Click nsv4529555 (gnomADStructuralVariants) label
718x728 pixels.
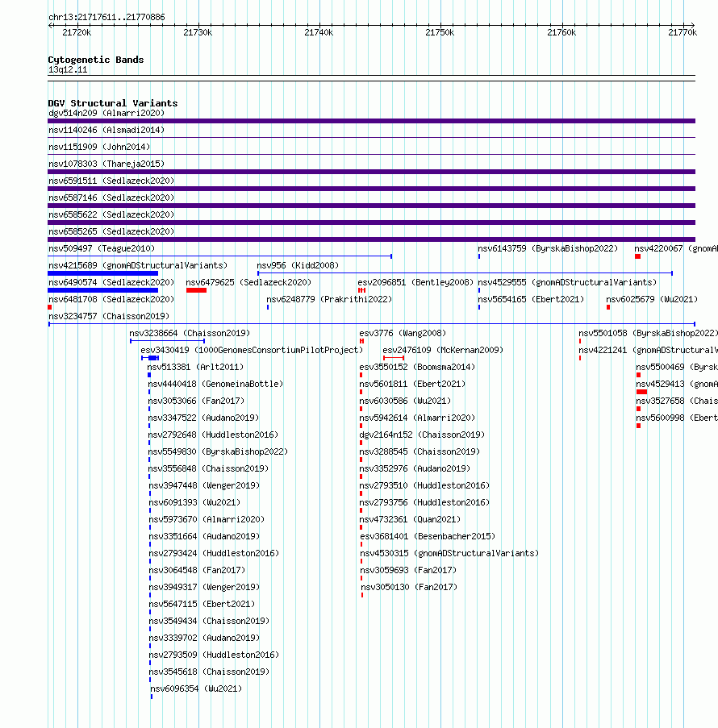567,282
